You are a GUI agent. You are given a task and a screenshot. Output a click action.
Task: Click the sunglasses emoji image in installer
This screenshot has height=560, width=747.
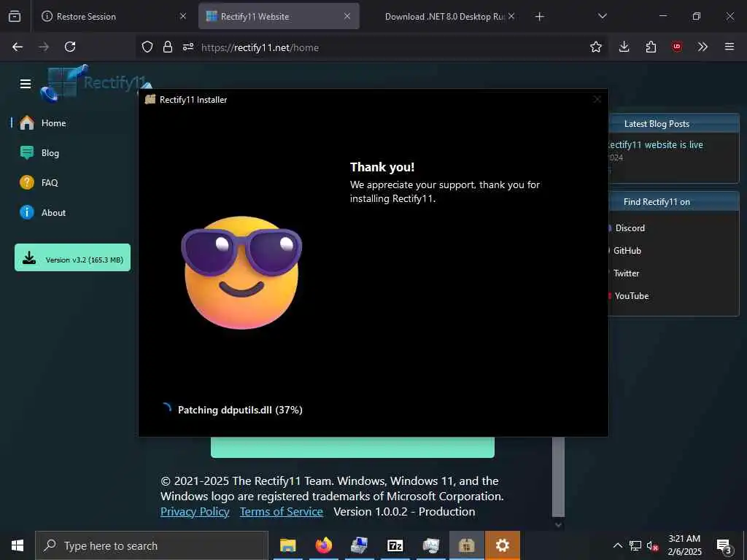click(241, 273)
